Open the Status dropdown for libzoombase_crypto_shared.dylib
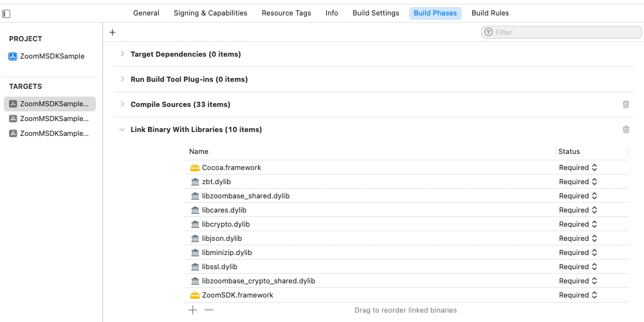This screenshot has width=644, height=322. pos(578,281)
